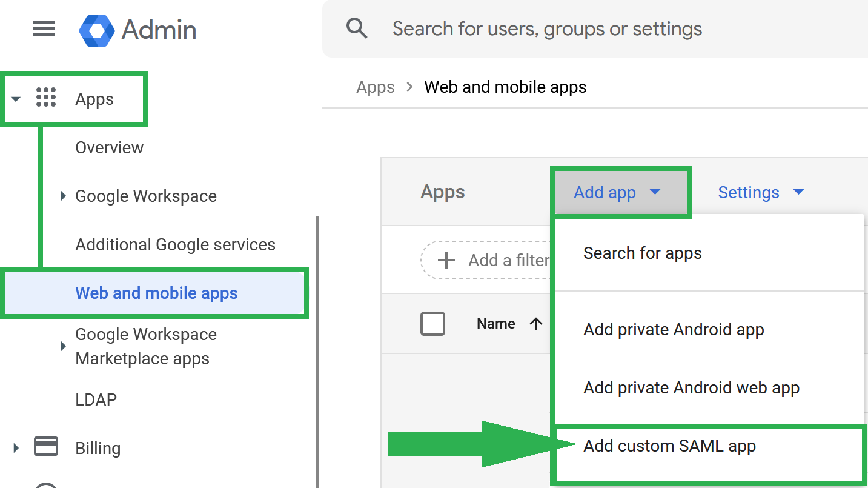Screen dimensions: 868x488
Task: Choose Add private Android web app
Action: point(709,388)
